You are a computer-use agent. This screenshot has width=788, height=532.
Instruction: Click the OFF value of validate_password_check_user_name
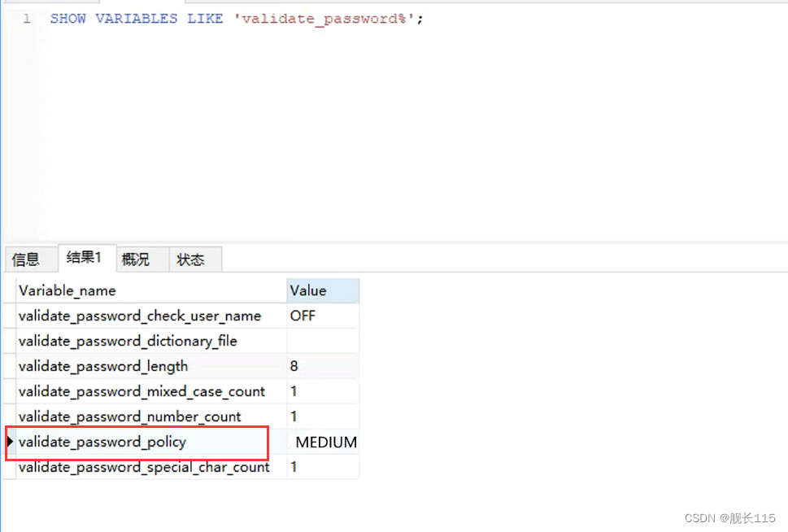[x=302, y=316]
